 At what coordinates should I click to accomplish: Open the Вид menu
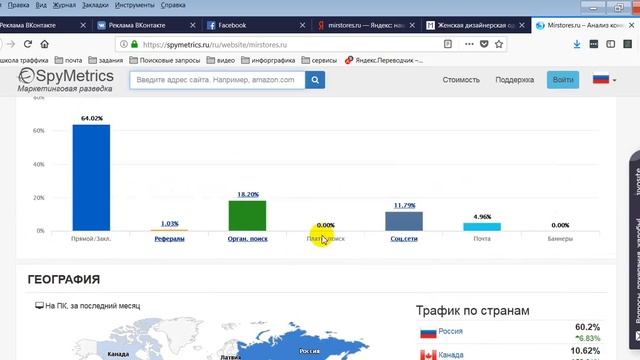click(41, 5)
